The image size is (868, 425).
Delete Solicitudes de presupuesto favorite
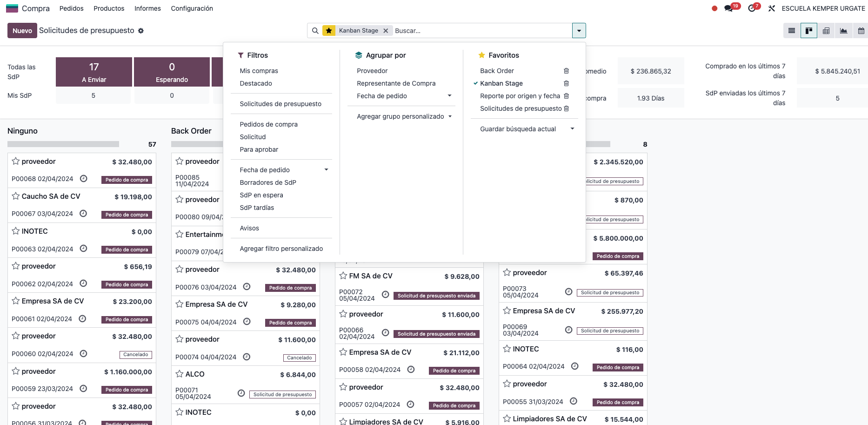tap(566, 108)
